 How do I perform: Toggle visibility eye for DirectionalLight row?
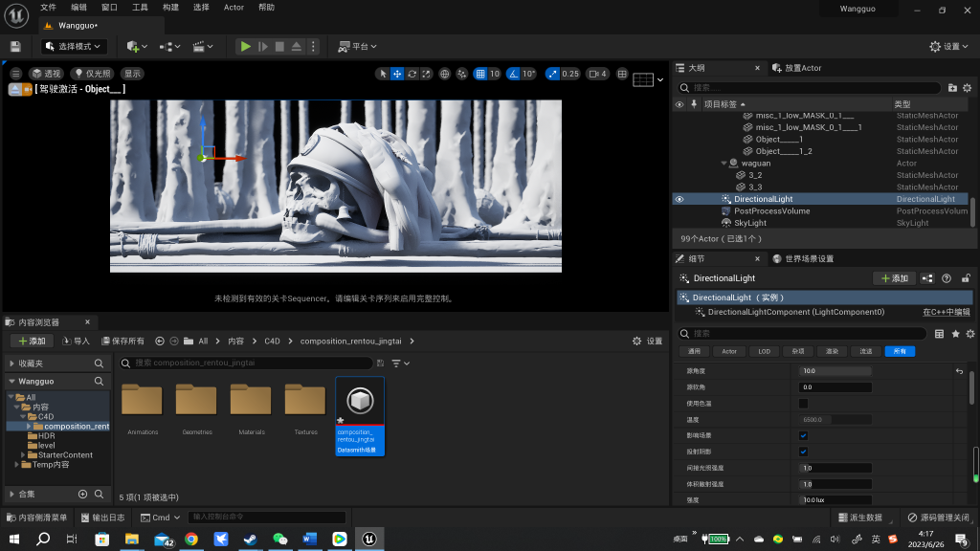[x=679, y=199]
